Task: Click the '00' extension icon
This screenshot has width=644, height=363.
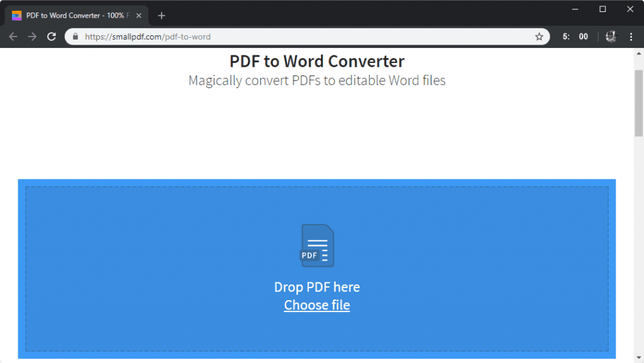Action: [x=583, y=36]
